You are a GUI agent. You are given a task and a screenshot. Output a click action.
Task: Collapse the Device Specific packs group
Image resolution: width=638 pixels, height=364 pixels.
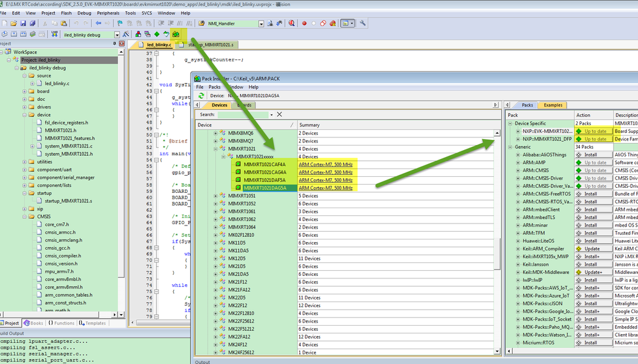[x=510, y=123]
